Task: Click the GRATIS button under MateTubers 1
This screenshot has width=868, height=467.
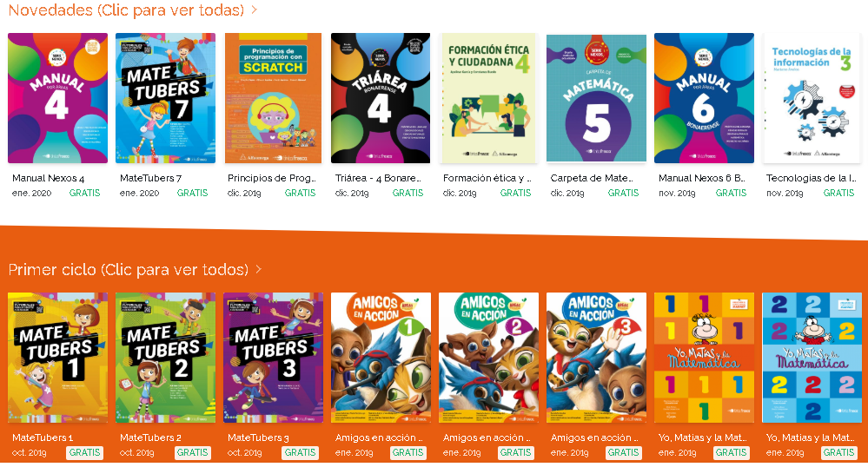Action: tap(84, 452)
